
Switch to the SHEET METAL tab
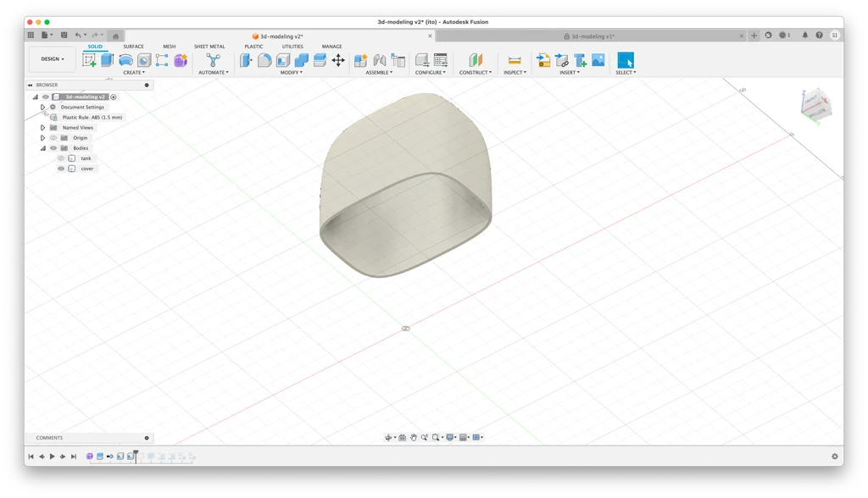pos(210,47)
